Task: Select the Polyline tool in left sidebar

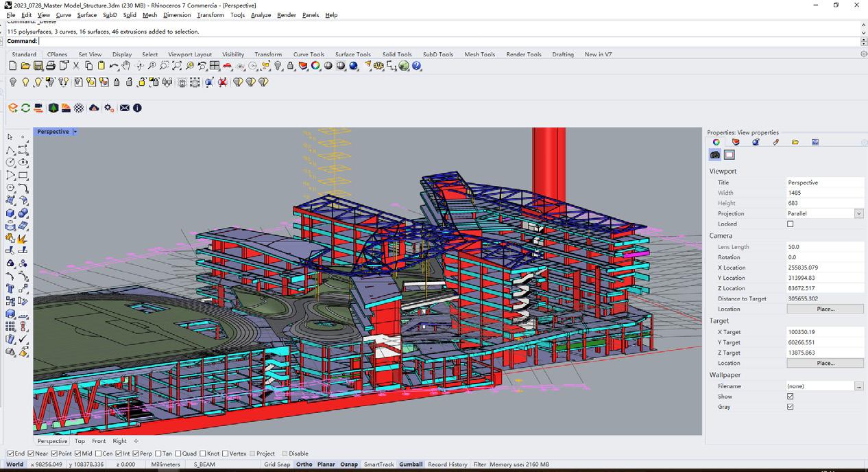Action: pyautogui.click(x=11, y=150)
